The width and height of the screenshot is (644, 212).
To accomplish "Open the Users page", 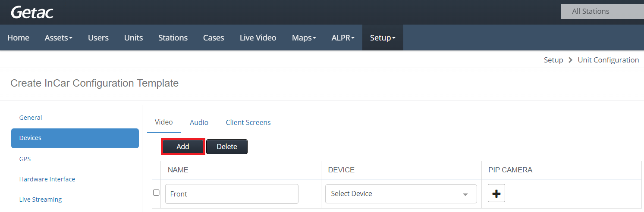I will pyautogui.click(x=98, y=37).
